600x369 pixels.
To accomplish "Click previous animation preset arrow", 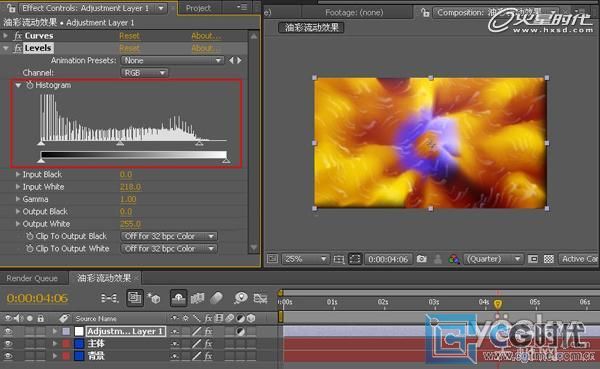I will click(231, 60).
